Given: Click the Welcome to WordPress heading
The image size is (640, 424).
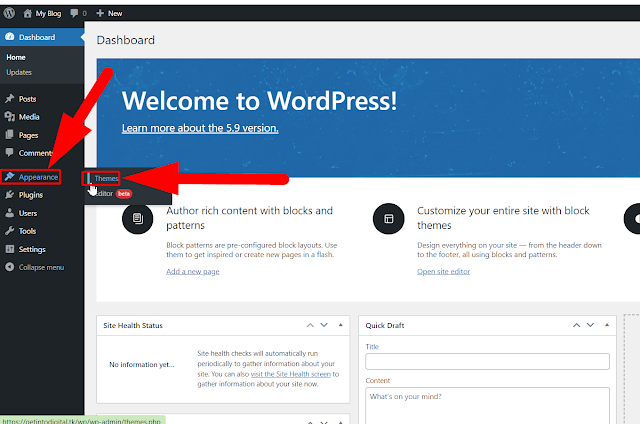Looking at the screenshot, I should 259,100.
